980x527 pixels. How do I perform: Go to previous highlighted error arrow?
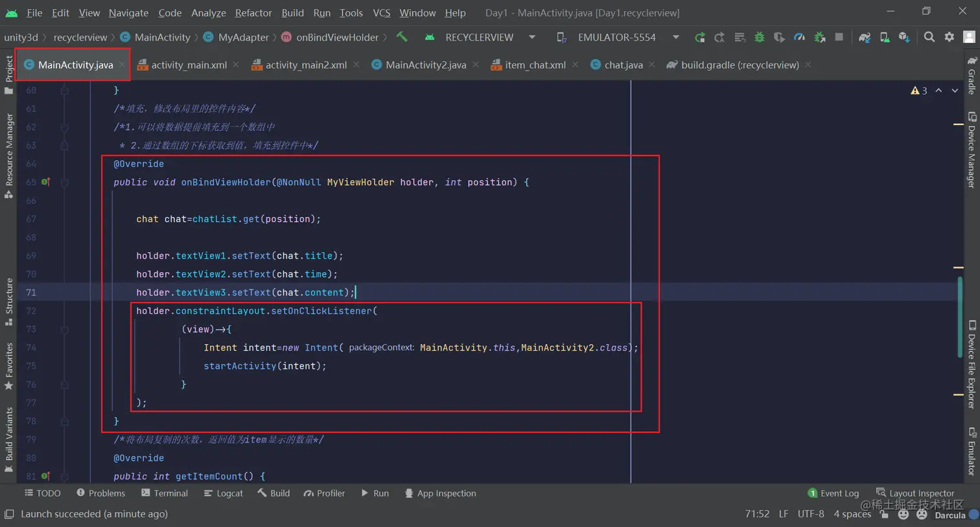pos(939,91)
